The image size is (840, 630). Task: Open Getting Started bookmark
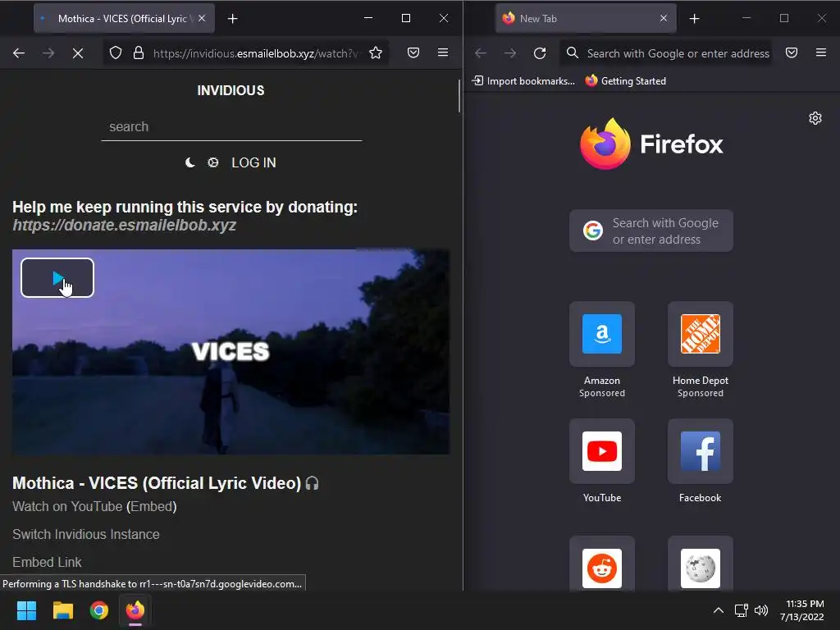(626, 81)
